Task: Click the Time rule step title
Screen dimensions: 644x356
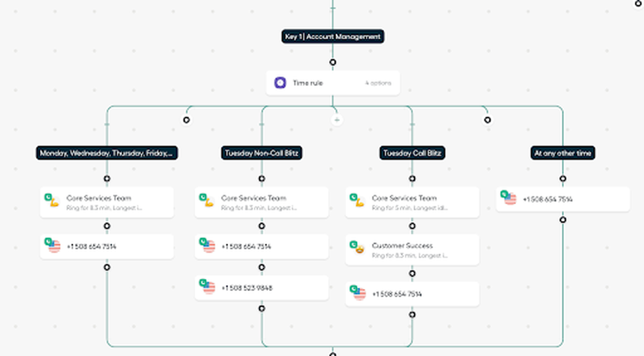Action: tap(307, 83)
